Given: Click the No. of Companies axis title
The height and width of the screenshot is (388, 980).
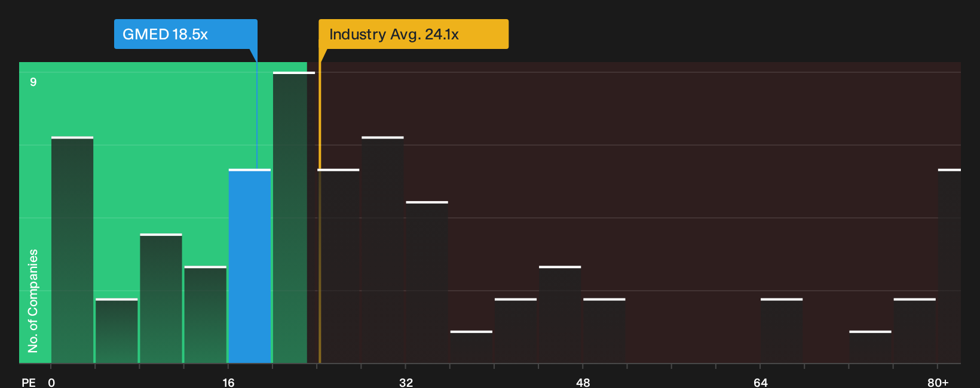Looking at the screenshot, I should point(33,301).
